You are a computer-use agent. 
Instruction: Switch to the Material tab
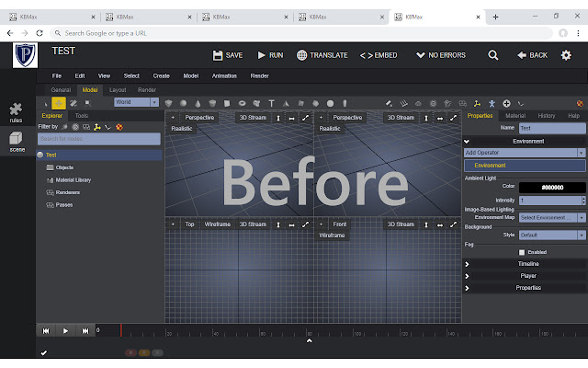[x=515, y=116]
